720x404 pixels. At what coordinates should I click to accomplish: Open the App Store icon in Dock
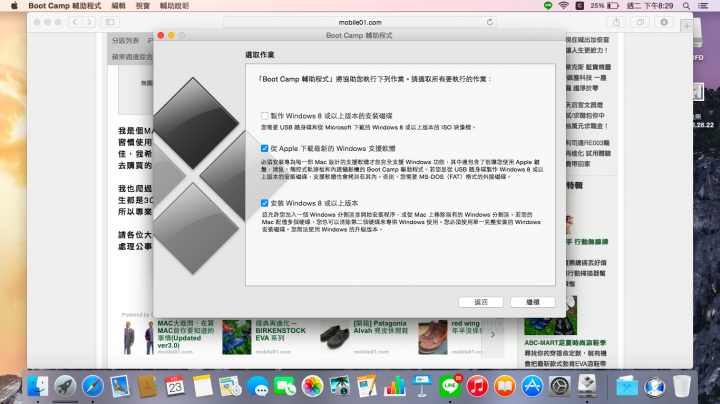coord(532,386)
